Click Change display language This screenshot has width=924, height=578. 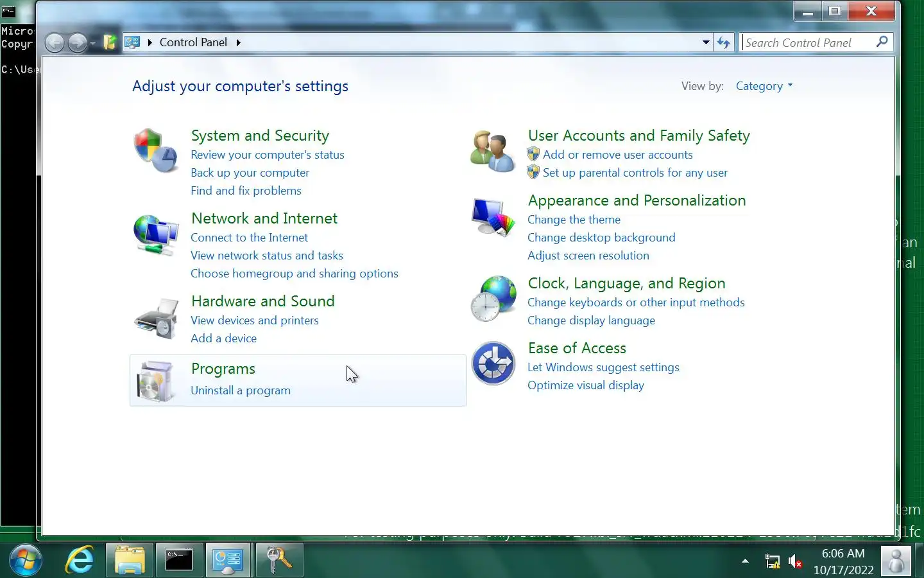pyautogui.click(x=591, y=320)
